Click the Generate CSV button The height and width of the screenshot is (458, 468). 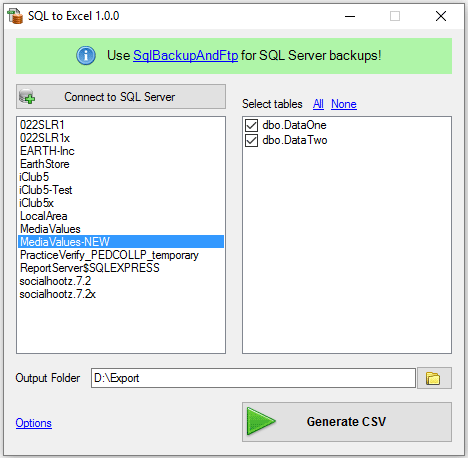tap(347, 422)
